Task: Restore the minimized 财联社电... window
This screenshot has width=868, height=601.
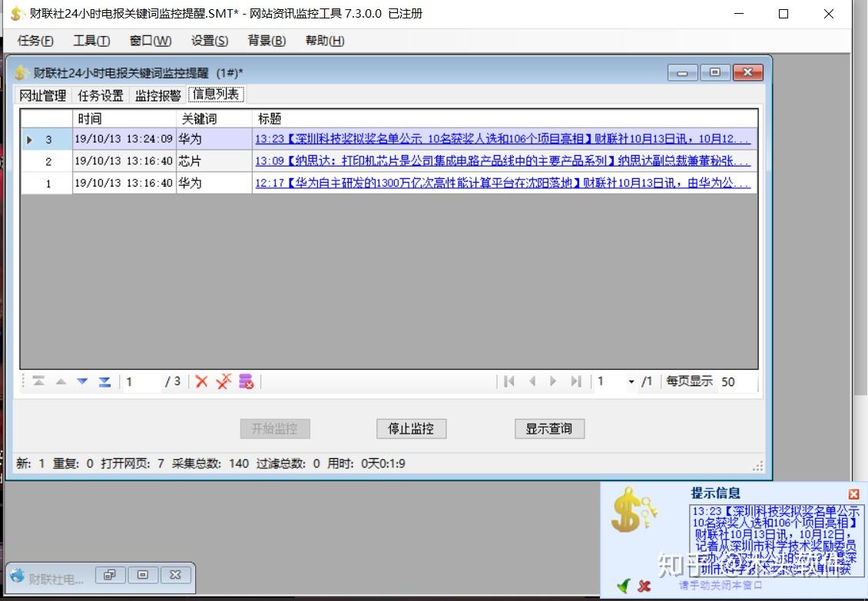Action: tap(110, 575)
